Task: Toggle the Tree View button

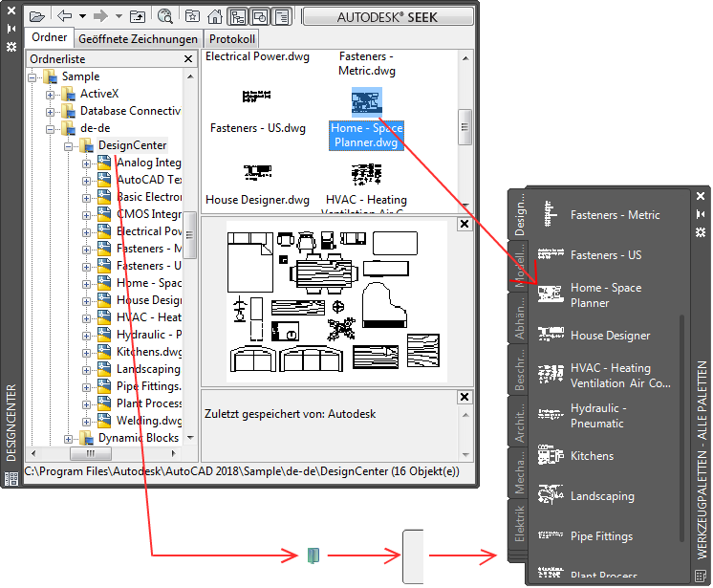Action: 238,17
